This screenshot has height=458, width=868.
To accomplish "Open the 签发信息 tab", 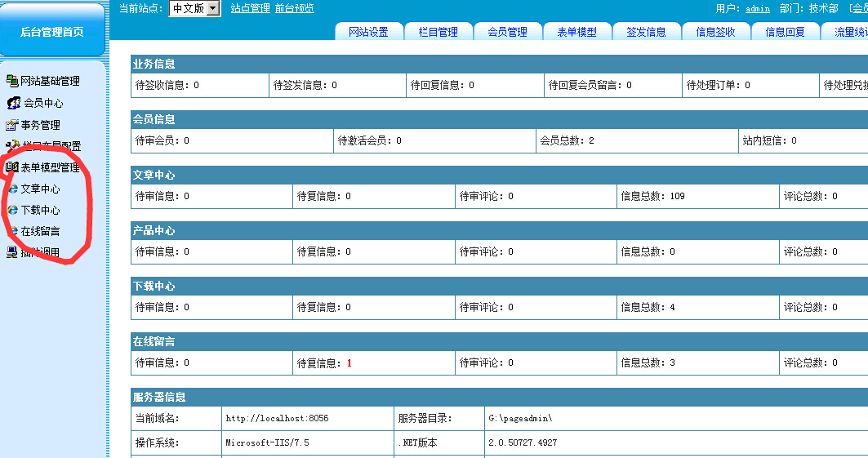I will [x=646, y=32].
